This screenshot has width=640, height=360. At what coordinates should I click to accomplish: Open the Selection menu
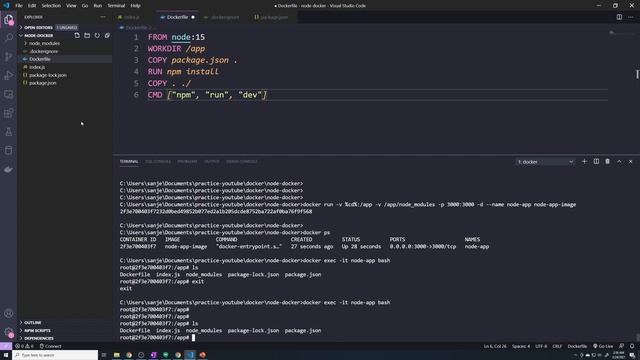(x=51, y=6)
